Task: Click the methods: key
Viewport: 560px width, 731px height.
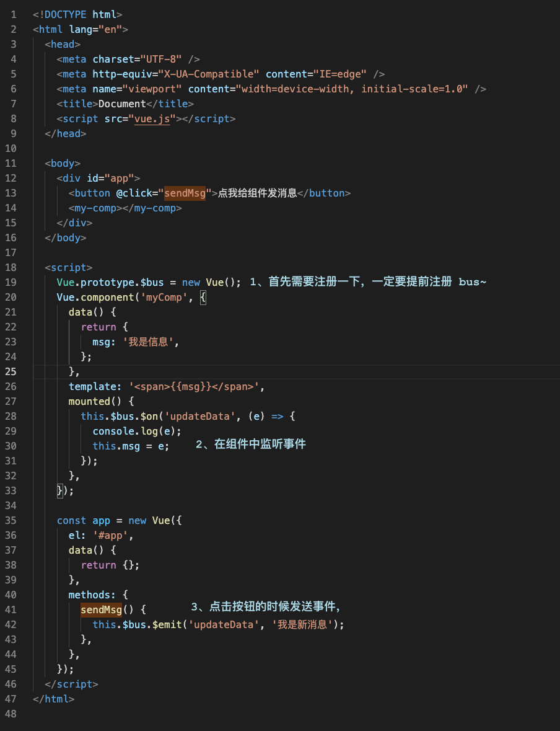Action: tap(92, 595)
